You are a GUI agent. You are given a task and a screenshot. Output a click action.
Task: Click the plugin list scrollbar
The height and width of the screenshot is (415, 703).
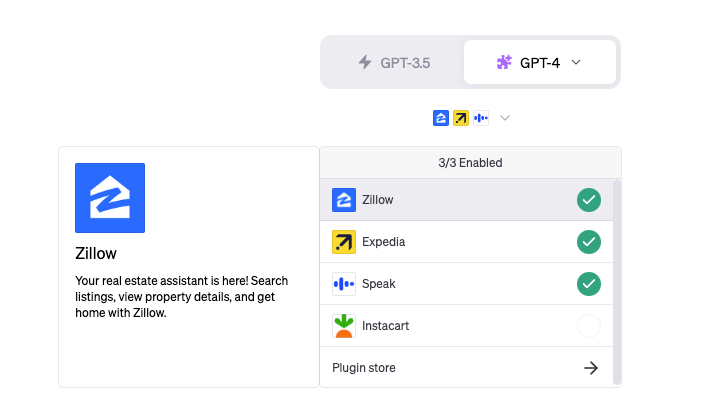[x=617, y=280]
